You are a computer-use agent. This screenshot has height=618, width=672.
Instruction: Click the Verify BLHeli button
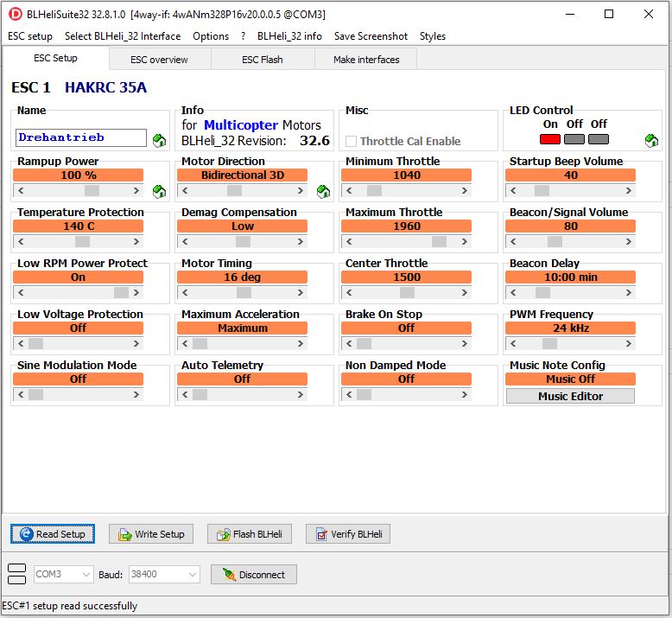(348, 534)
